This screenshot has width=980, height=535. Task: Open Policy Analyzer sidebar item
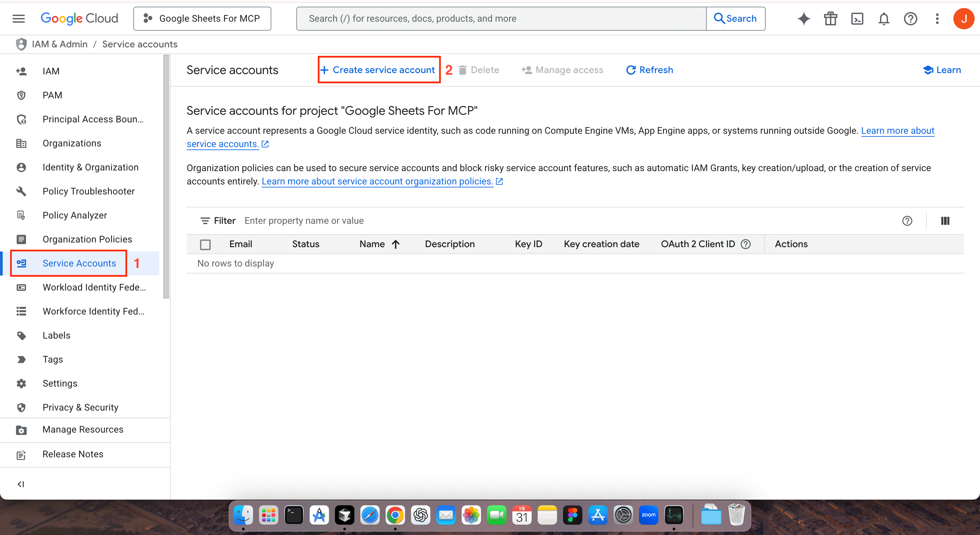[x=80, y=215]
